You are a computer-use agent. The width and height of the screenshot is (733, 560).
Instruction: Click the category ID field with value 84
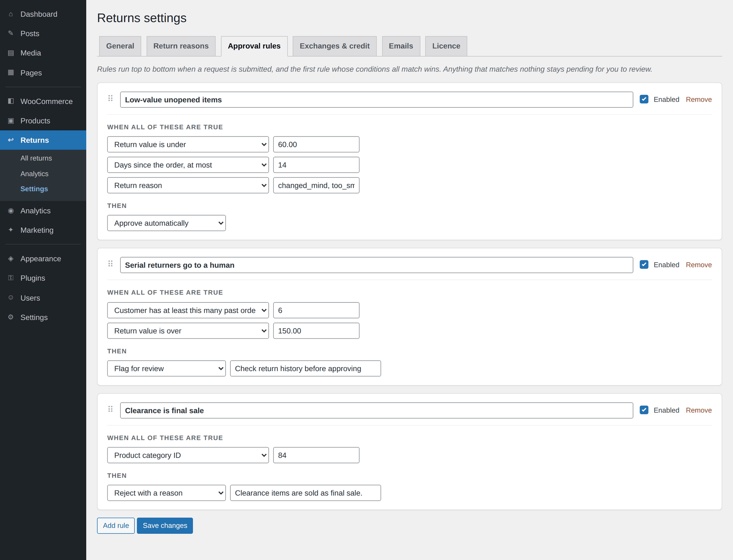316,455
